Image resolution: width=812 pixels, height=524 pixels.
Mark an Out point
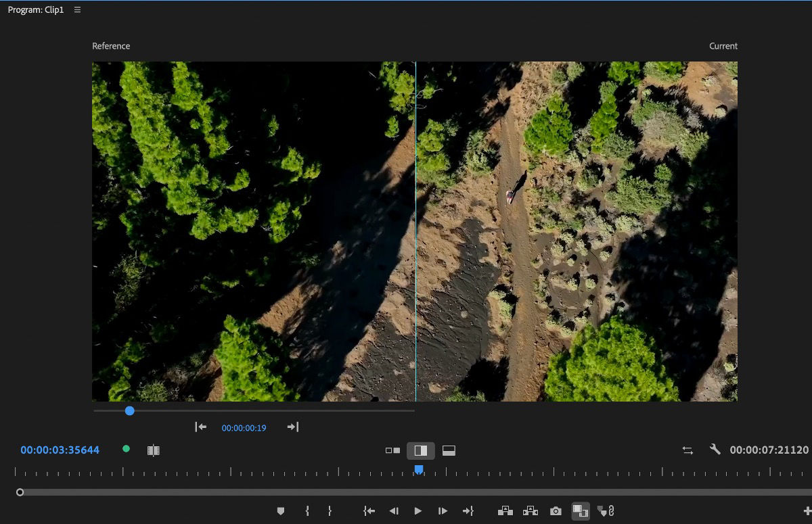coord(330,511)
